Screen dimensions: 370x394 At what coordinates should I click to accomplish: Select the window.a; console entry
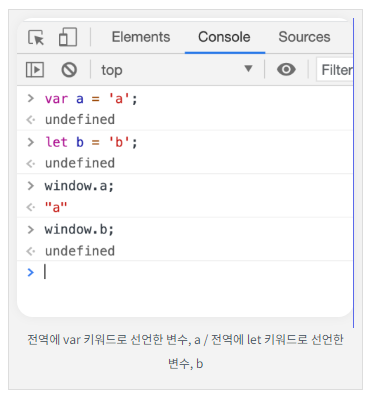coord(79,186)
